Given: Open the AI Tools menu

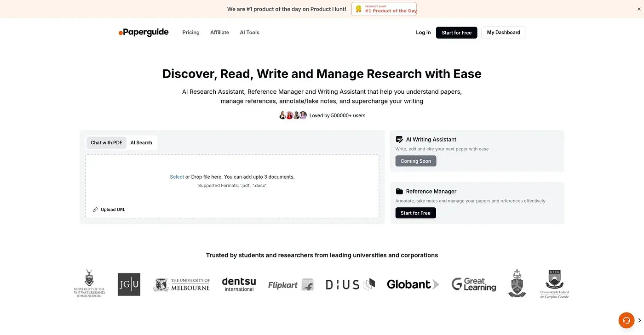Looking at the screenshot, I should click(250, 32).
